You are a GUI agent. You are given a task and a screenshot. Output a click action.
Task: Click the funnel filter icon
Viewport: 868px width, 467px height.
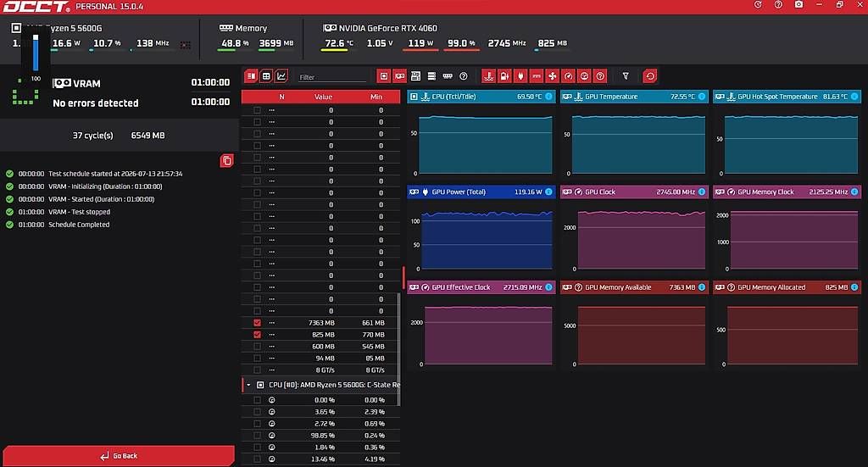(x=626, y=75)
